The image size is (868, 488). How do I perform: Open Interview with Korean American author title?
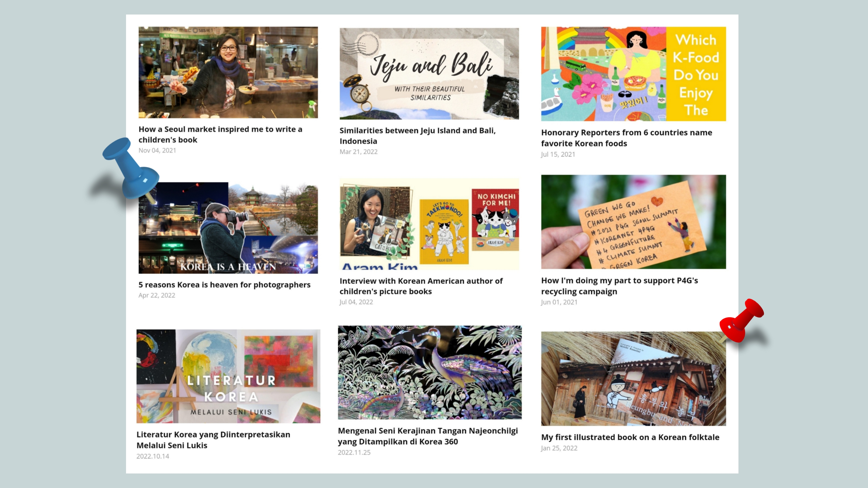coord(421,286)
